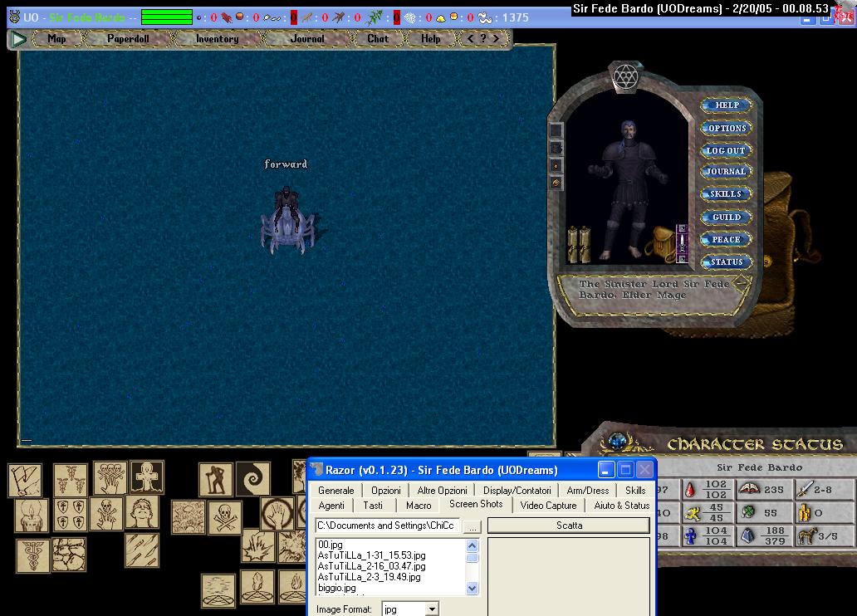The image size is (857, 616).
Task: Switch to Razor Agenti tab
Action: click(x=331, y=506)
